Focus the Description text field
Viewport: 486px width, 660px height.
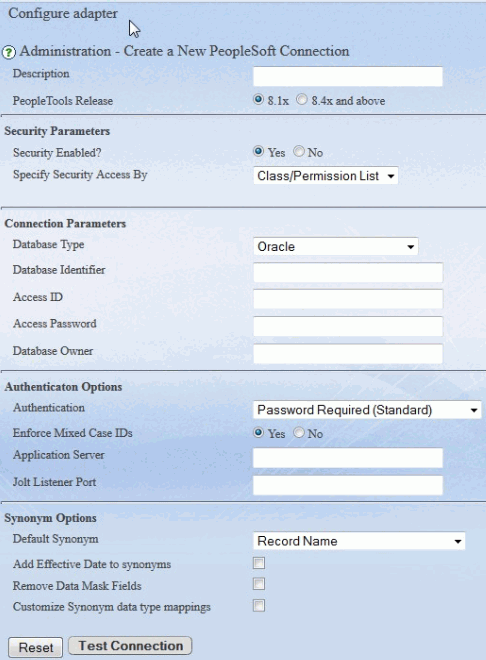(x=348, y=76)
